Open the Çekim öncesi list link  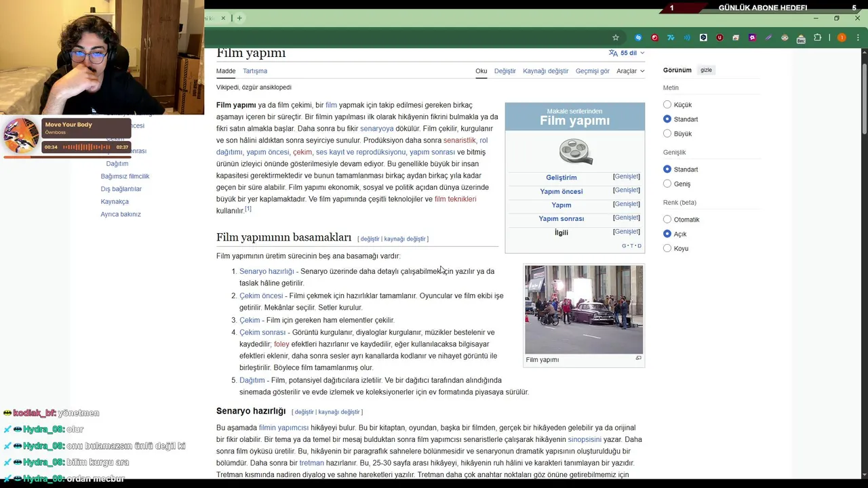[x=261, y=296]
